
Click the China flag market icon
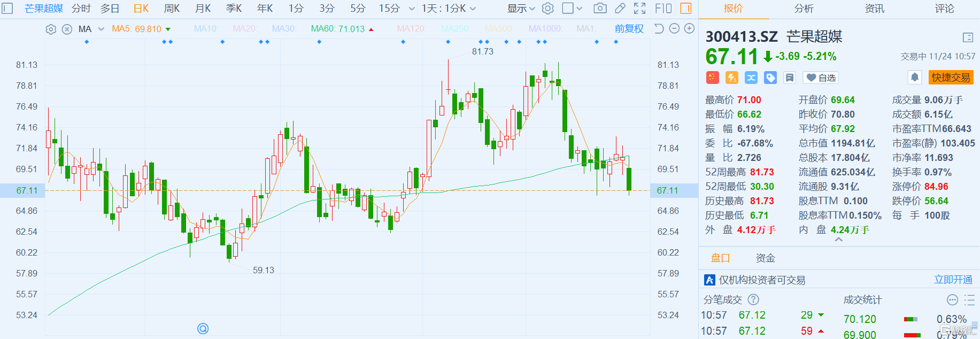click(712, 78)
